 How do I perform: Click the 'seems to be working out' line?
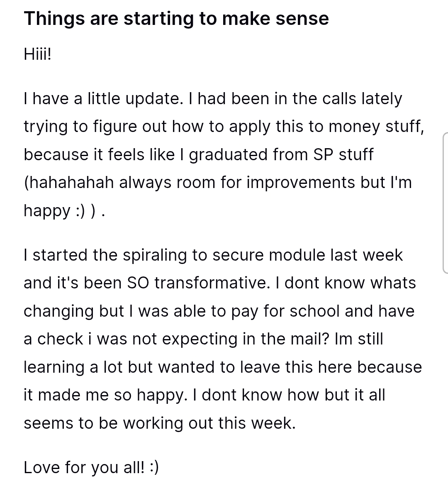(160, 423)
